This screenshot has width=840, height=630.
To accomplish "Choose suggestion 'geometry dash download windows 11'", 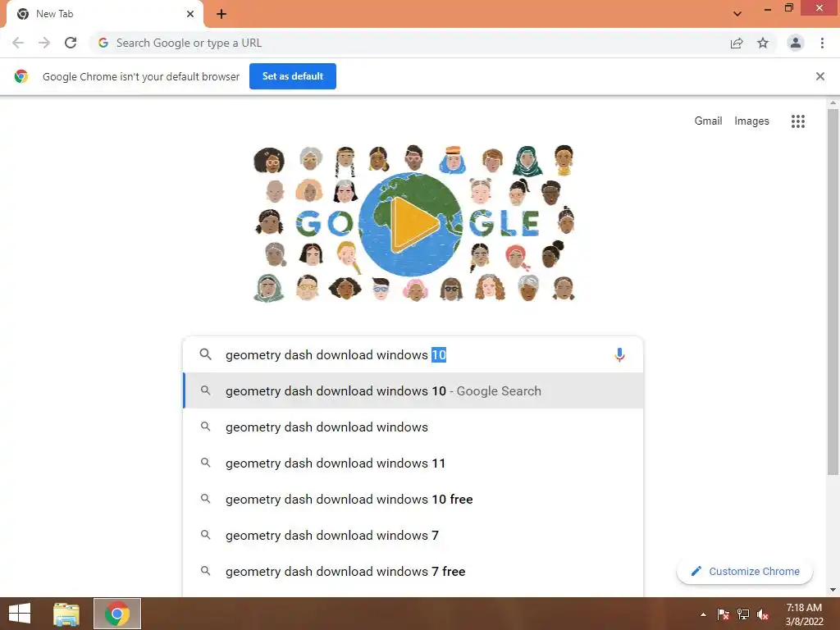I will (413, 463).
